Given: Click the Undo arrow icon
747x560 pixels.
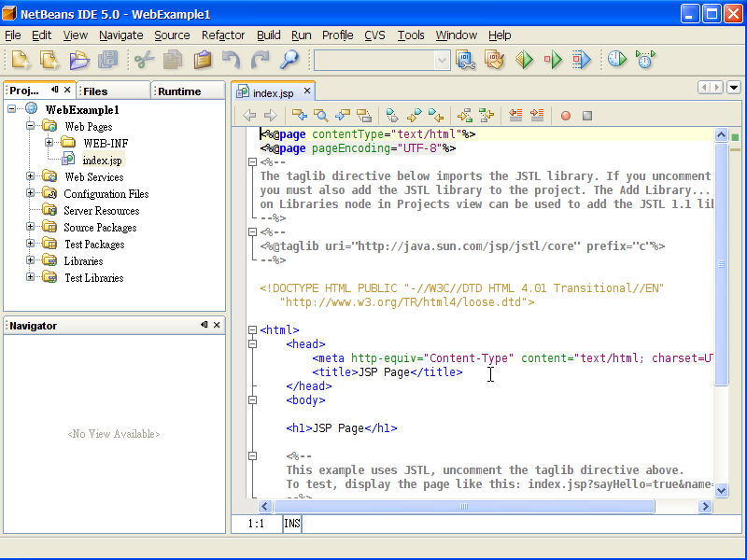Looking at the screenshot, I should [231, 60].
